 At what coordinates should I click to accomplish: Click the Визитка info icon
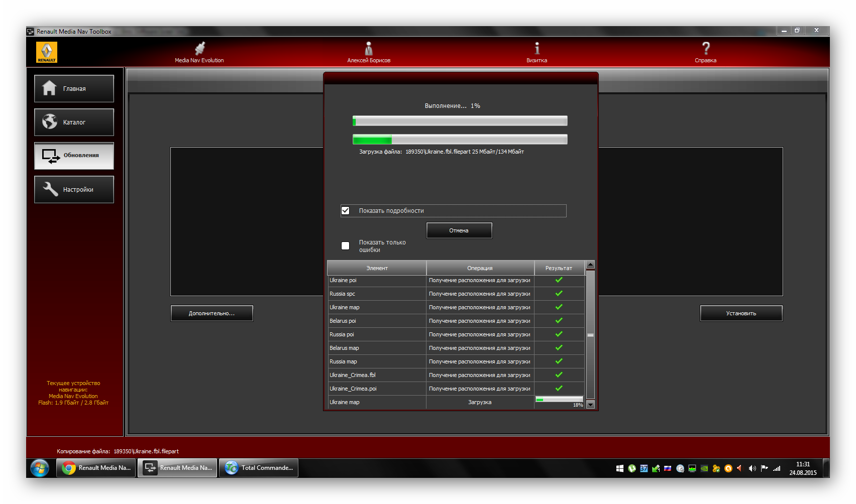pyautogui.click(x=537, y=49)
